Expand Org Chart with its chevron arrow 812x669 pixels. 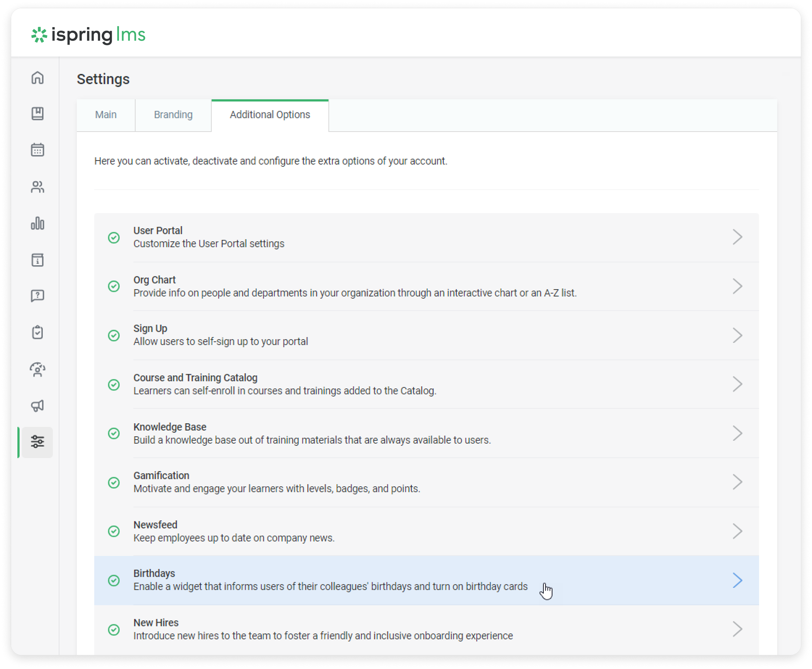tap(737, 286)
